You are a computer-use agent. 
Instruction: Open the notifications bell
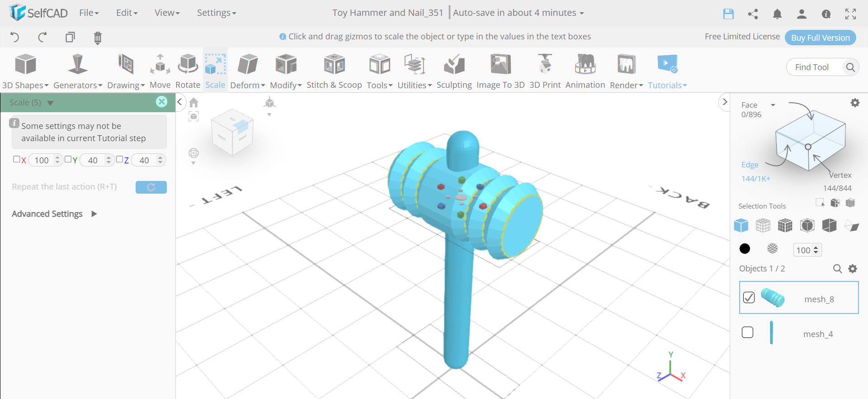[x=777, y=14]
